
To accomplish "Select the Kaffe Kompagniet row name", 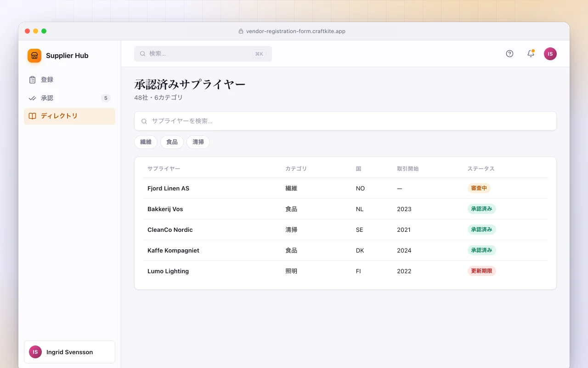I will coord(173,250).
